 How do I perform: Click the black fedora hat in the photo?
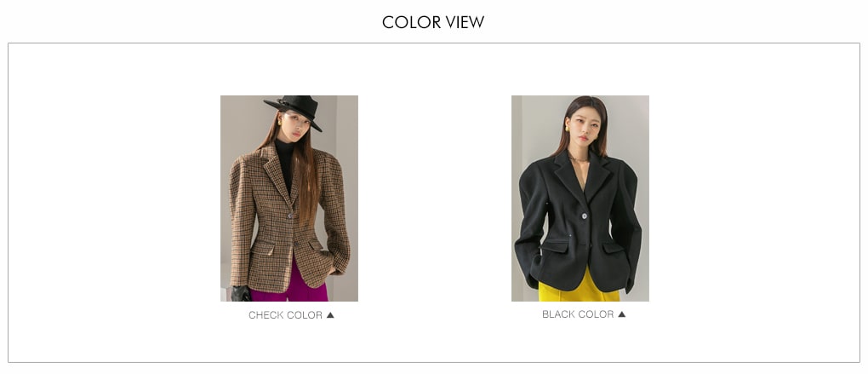click(295, 109)
